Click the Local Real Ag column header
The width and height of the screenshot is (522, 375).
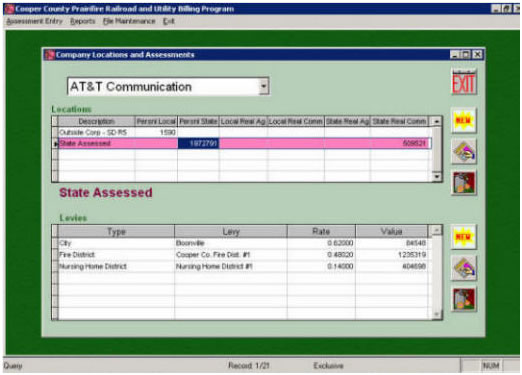243,121
